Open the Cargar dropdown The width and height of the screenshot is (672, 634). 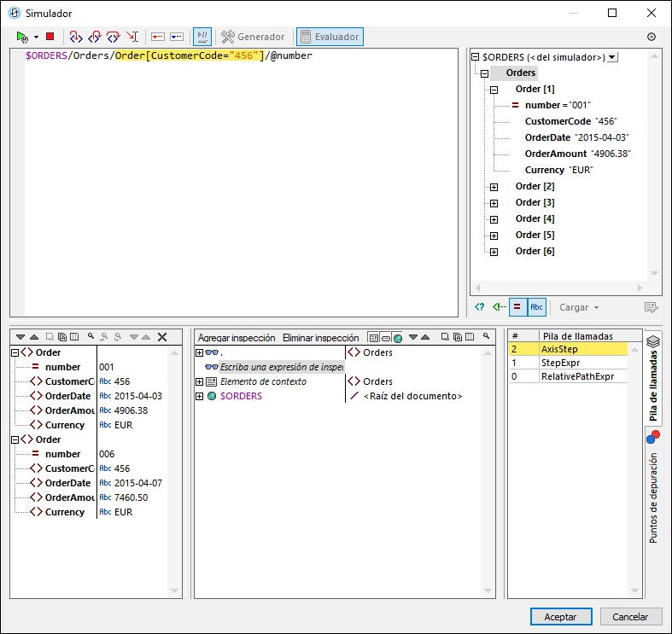(579, 307)
